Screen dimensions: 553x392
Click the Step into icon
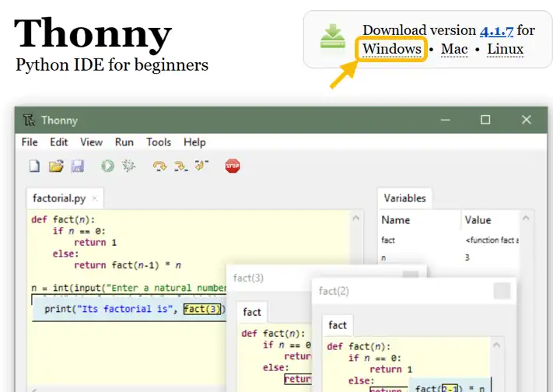[x=181, y=166]
